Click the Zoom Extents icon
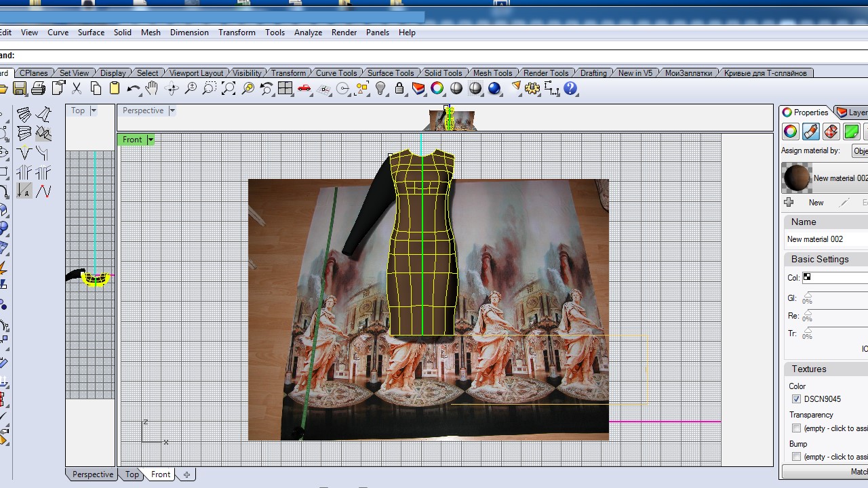This screenshot has width=868, height=488. [x=229, y=89]
